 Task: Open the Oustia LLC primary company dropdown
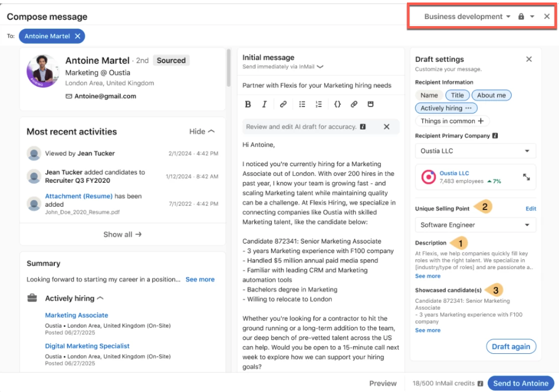tap(475, 151)
